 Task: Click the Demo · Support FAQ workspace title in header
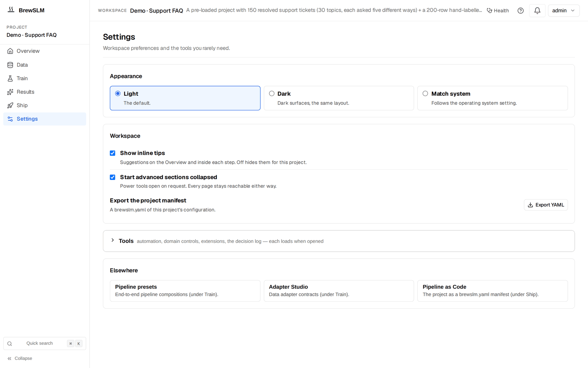click(157, 11)
